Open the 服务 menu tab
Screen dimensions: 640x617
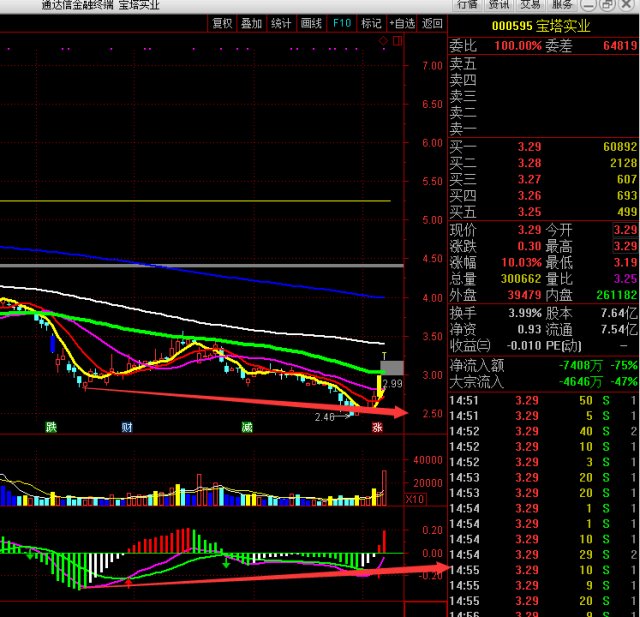(x=562, y=4)
